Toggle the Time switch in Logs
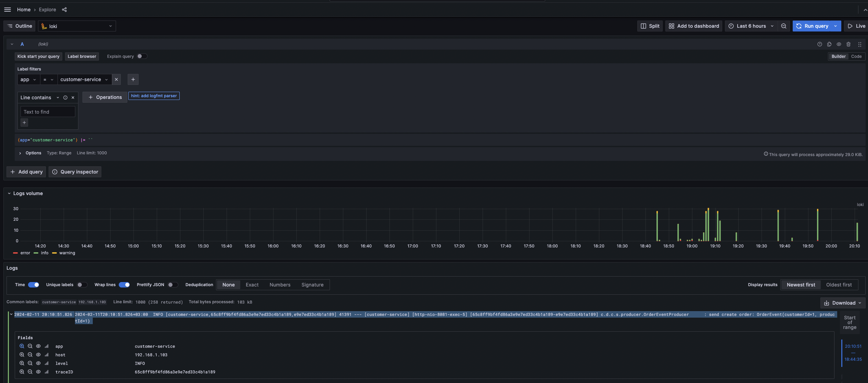The image size is (868, 383). 34,285
